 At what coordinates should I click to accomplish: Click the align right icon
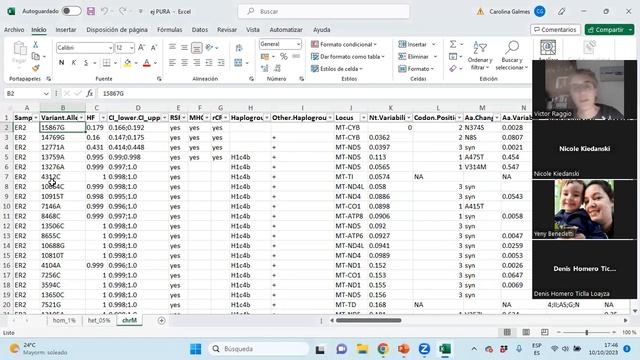click(x=197, y=62)
